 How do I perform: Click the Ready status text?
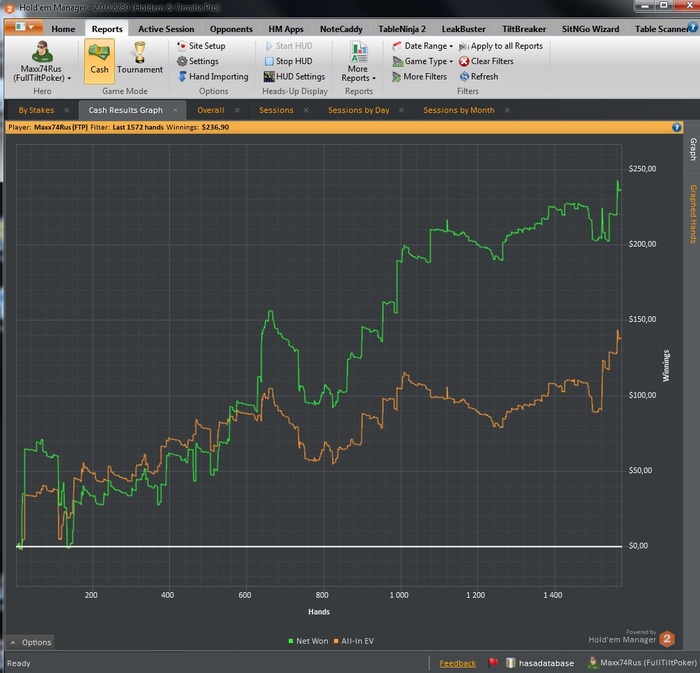pyautogui.click(x=18, y=663)
